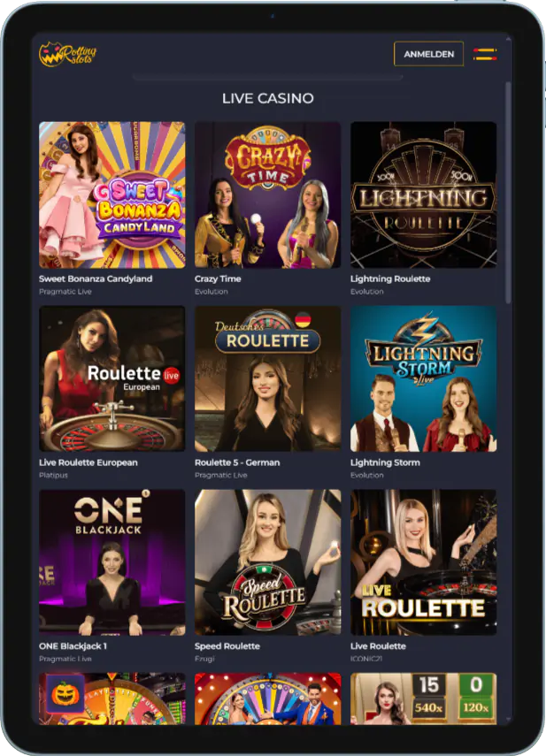
Task: Open the Lightning Storm thumbnail
Action: click(x=424, y=378)
